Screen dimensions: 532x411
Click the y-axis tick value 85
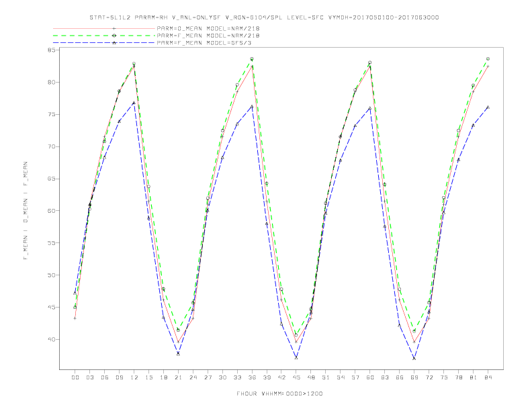coord(52,50)
